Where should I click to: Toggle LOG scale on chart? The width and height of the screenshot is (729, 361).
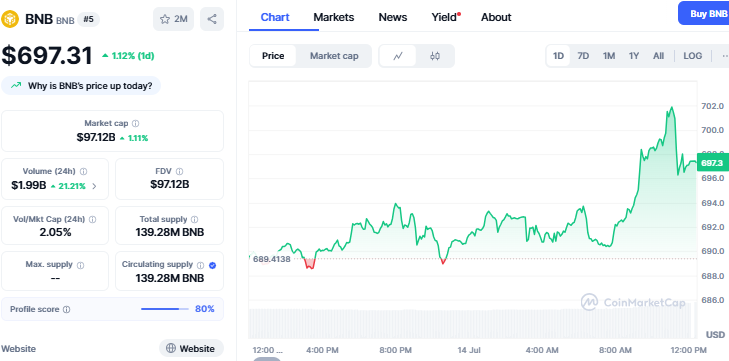692,56
